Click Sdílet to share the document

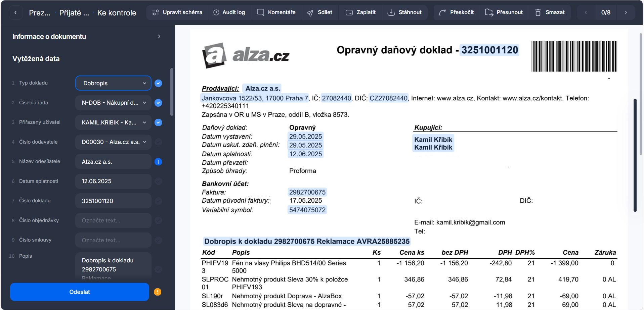[319, 12]
